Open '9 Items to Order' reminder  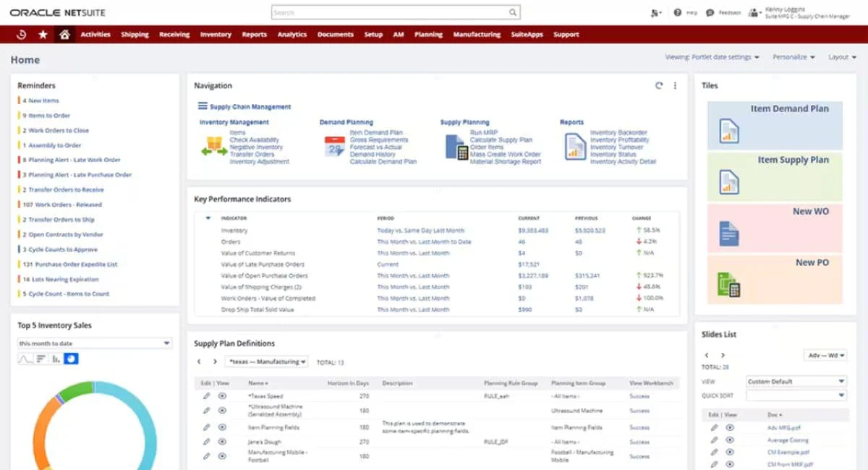point(46,116)
